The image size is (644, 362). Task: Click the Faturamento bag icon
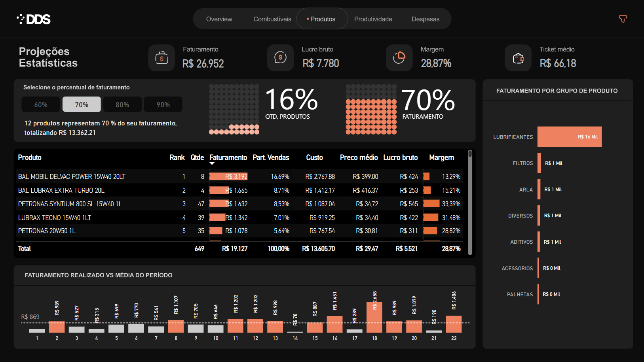point(161,58)
